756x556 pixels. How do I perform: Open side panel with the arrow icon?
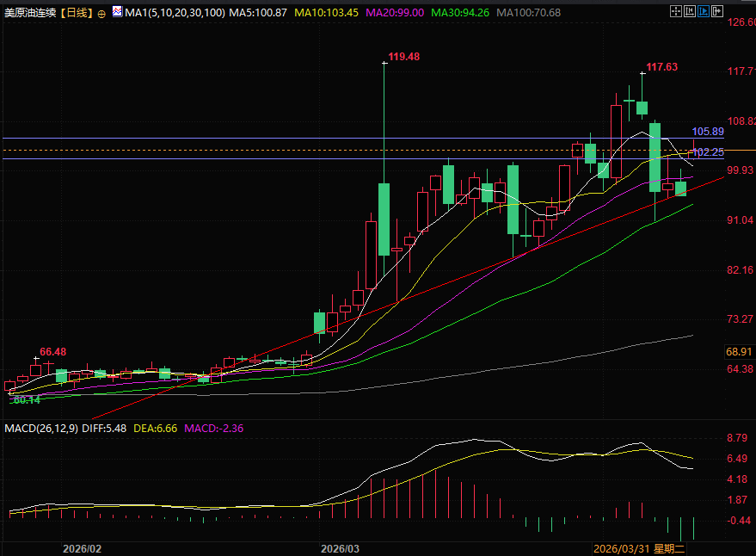tap(718, 11)
